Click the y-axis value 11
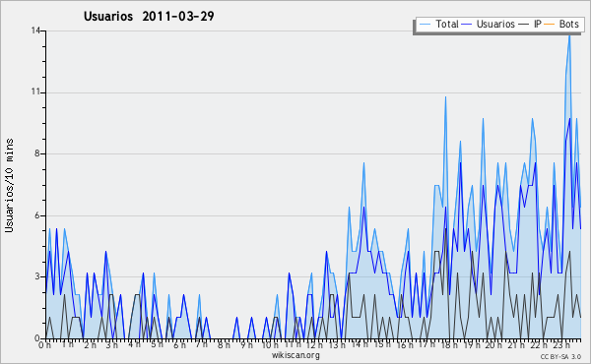The image size is (591, 364). pyautogui.click(x=35, y=92)
